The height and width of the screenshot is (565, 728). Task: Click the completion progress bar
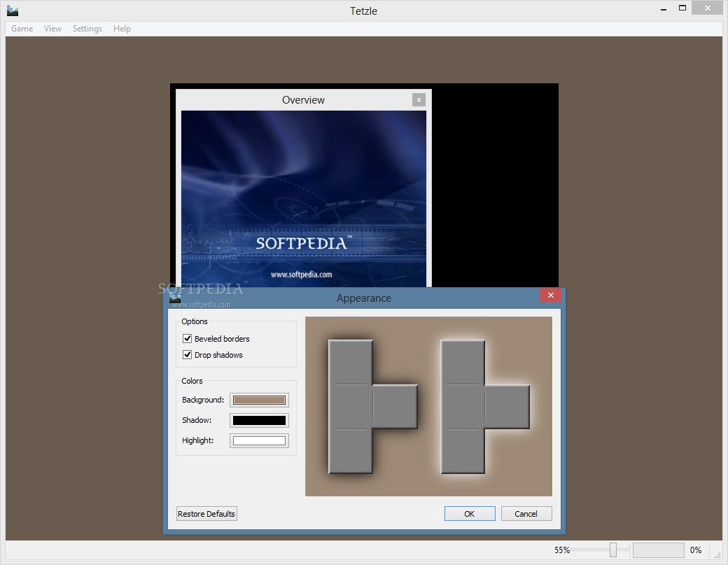coord(659,550)
